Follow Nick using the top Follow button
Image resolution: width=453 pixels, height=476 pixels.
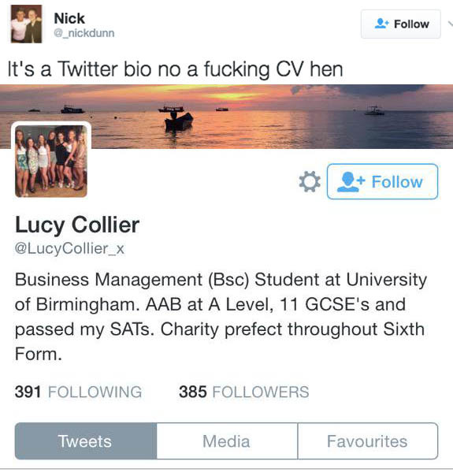401,24
